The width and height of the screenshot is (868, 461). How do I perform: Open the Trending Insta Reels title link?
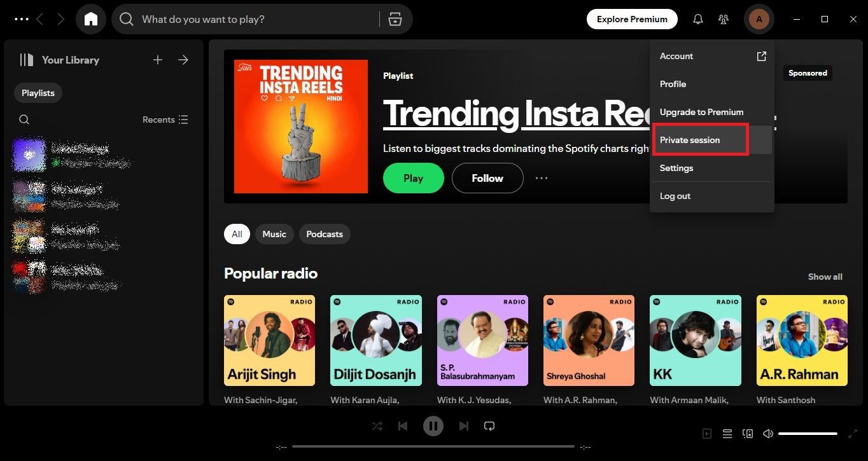(x=515, y=113)
